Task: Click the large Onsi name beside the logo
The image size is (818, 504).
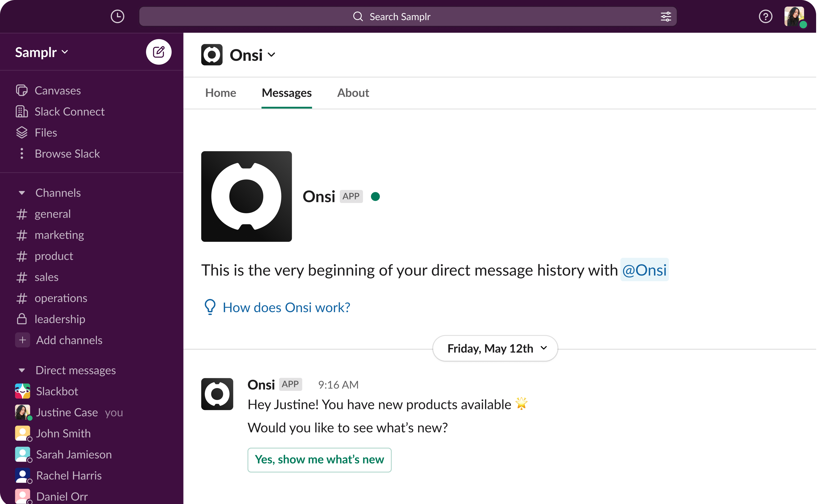Action: click(x=319, y=196)
